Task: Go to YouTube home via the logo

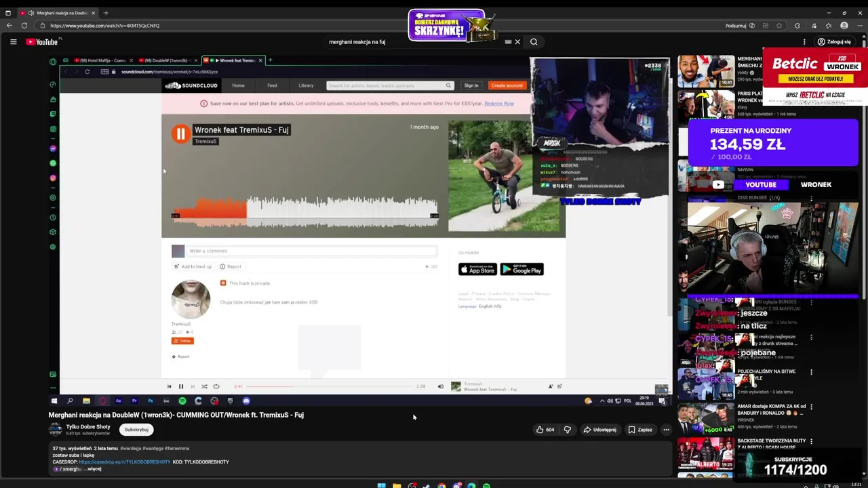Action: (x=42, y=42)
